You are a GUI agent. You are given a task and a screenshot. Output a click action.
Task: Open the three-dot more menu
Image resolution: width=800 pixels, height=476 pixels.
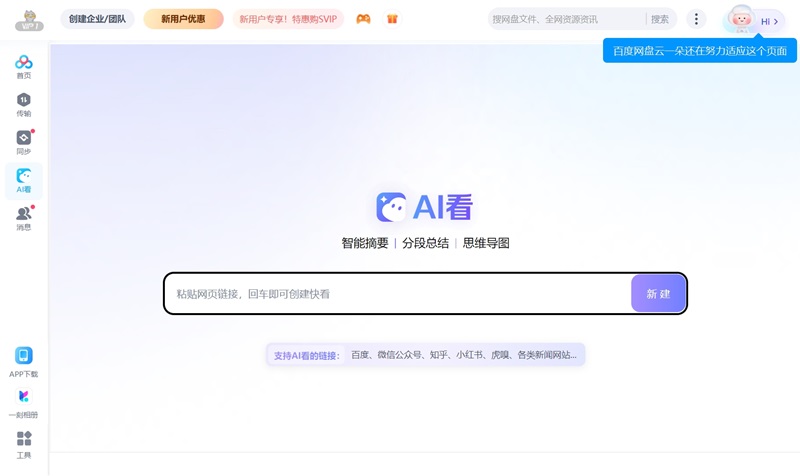coord(696,19)
